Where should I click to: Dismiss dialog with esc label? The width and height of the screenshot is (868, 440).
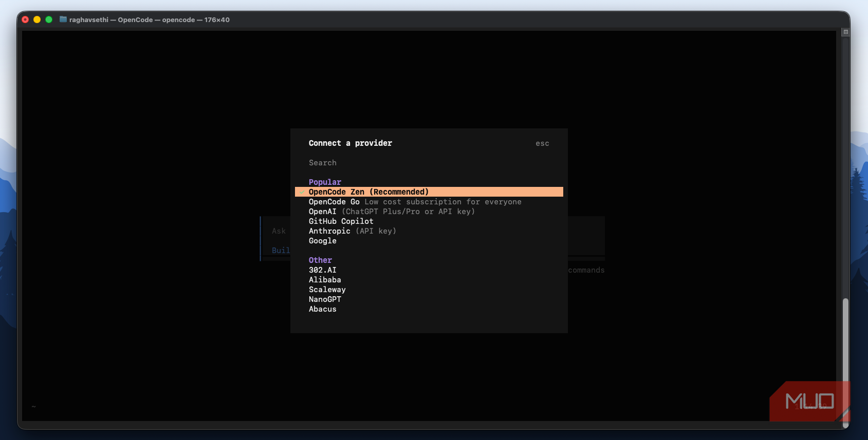pos(542,144)
